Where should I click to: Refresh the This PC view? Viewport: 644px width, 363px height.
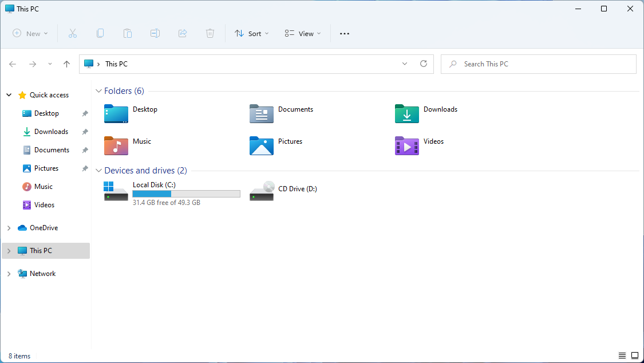click(424, 64)
